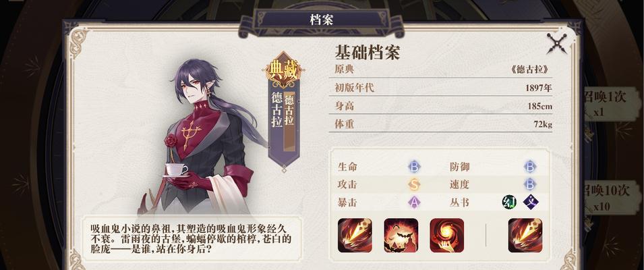Screen dimensions: 644x270
Task: Open the first flaming claw skill icon
Action: click(355, 236)
